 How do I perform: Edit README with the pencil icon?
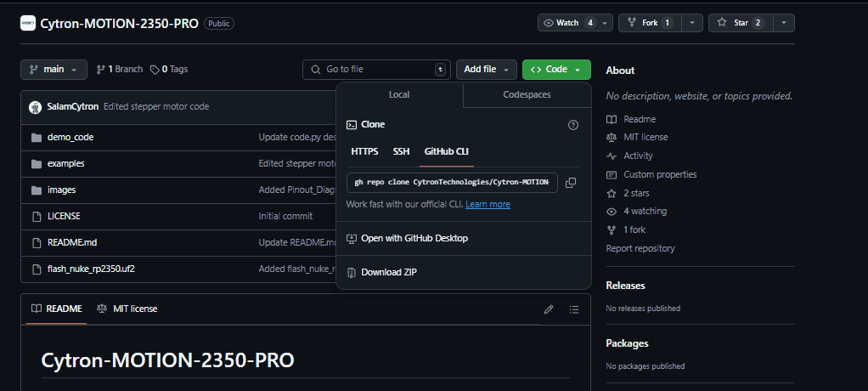click(549, 309)
